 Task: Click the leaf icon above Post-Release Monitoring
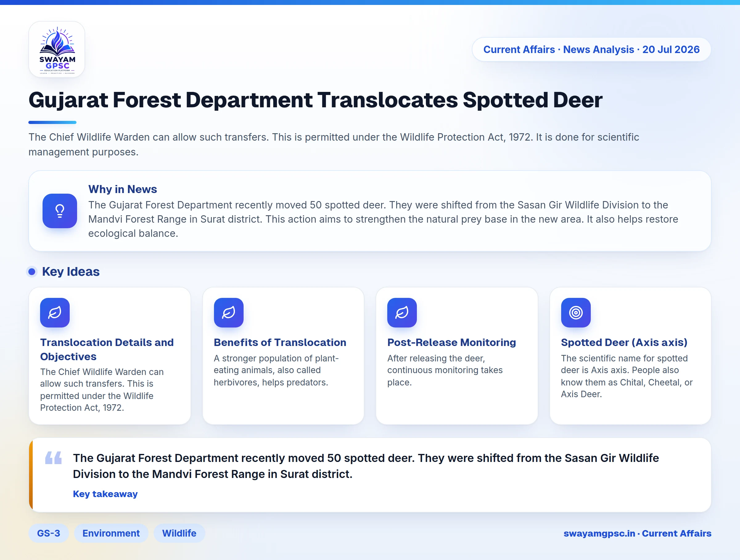pos(402,312)
